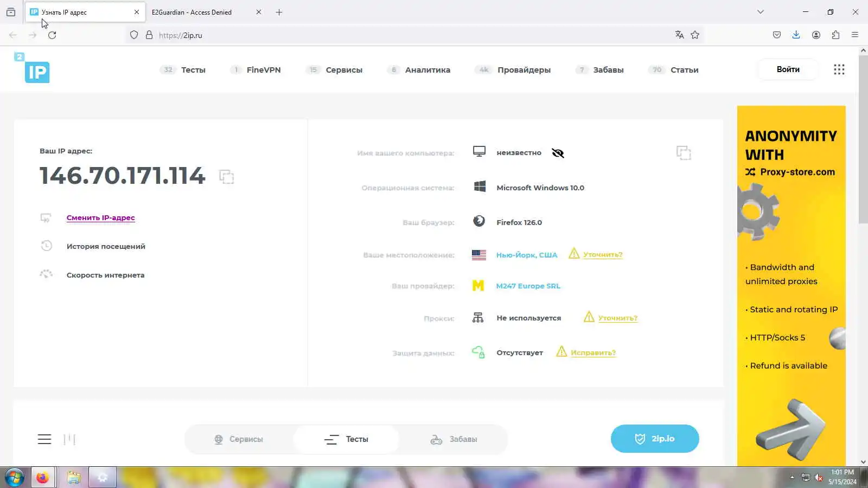
Task: Open the recent browsing Firefox View icon
Action: click(x=11, y=12)
